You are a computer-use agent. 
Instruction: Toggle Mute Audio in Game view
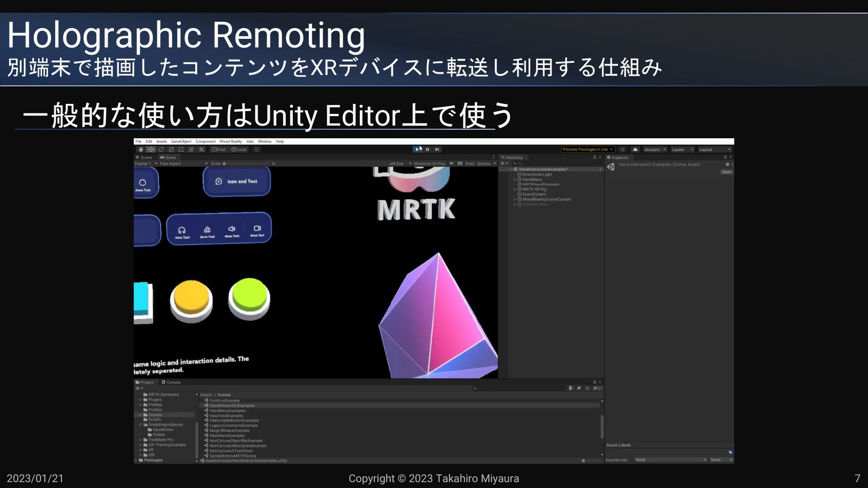click(452, 164)
